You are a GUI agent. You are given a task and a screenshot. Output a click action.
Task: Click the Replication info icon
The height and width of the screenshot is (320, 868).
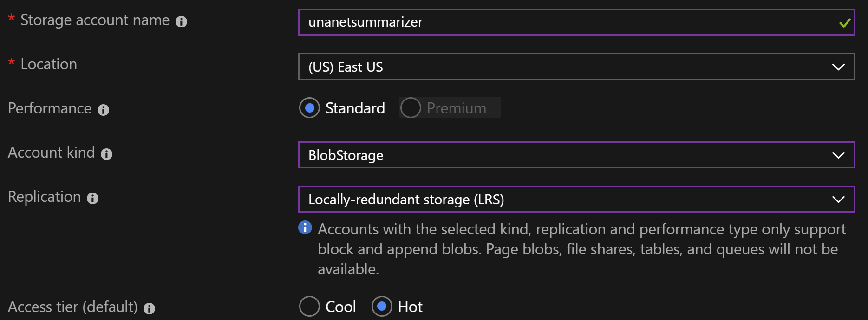tap(92, 198)
